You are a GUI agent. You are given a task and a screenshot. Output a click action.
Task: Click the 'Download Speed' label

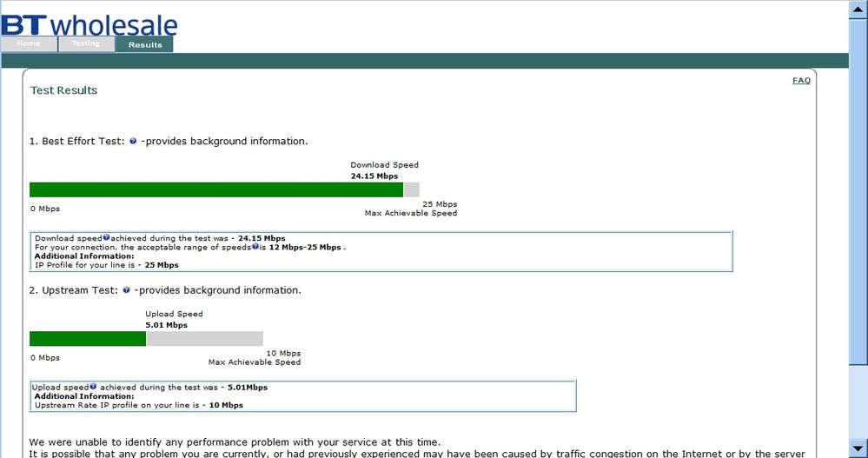click(385, 165)
